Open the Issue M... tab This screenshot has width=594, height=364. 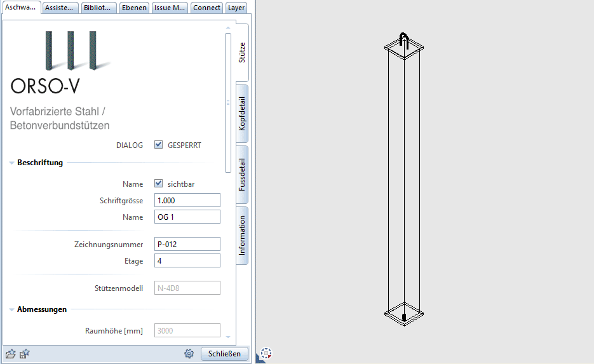tap(170, 8)
